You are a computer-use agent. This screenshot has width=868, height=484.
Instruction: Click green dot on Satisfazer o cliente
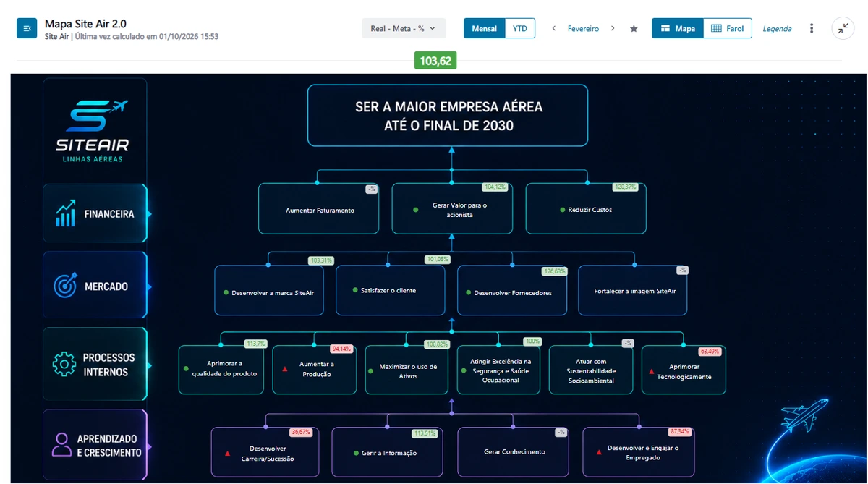click(x=354, y=290)
